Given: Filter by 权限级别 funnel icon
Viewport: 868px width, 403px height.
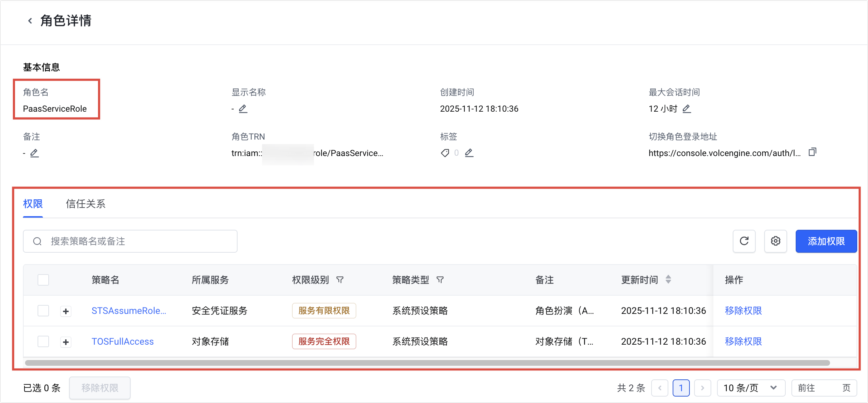Looking at the screenshot, I should click(340, 280).
